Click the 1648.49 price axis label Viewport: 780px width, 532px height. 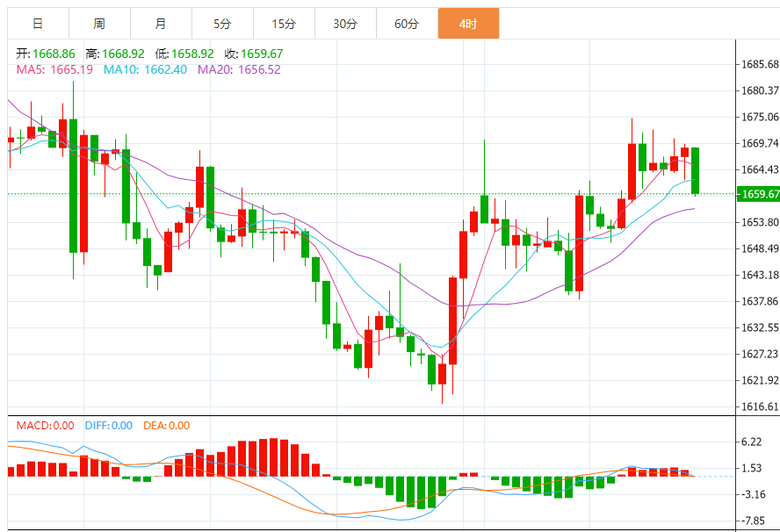760,248
